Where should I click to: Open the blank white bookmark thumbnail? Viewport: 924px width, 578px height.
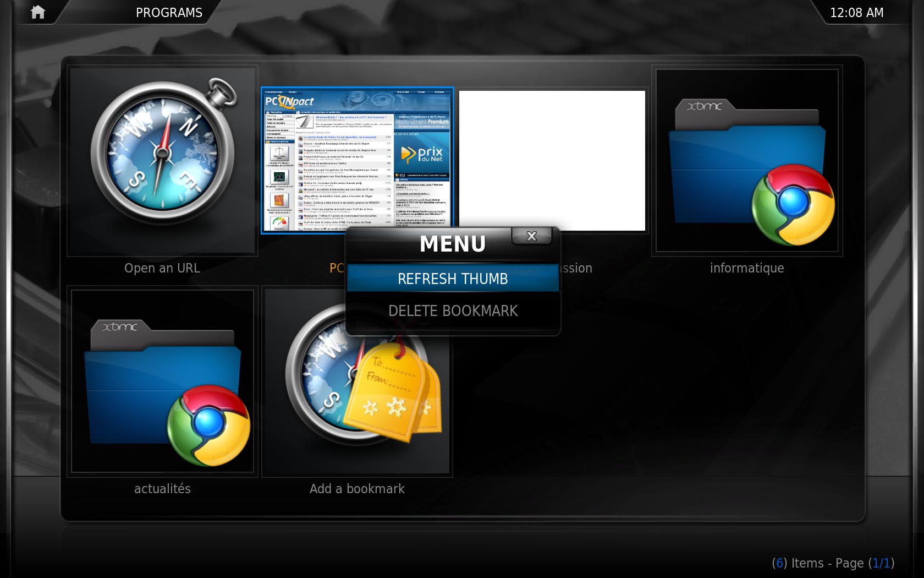click(552, 160)
